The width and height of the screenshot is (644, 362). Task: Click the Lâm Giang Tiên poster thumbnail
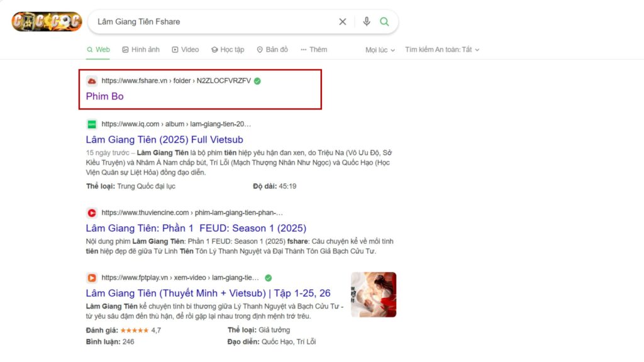click(374, 295)
